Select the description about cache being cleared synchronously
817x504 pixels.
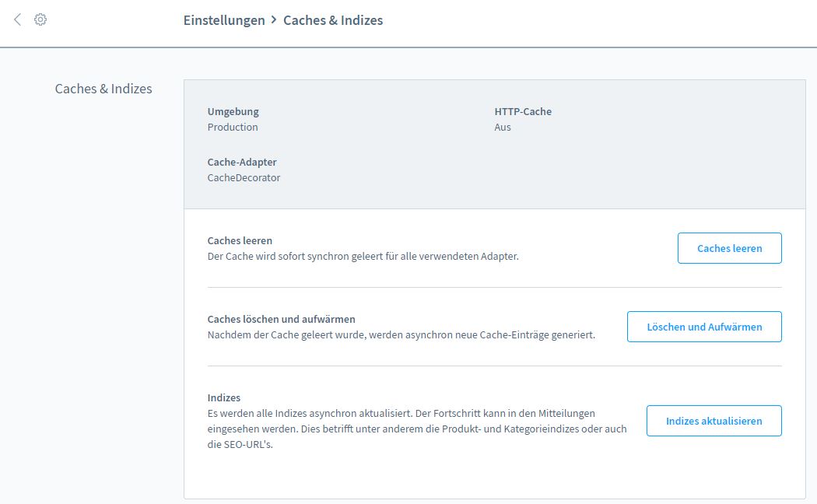point(363,256)
